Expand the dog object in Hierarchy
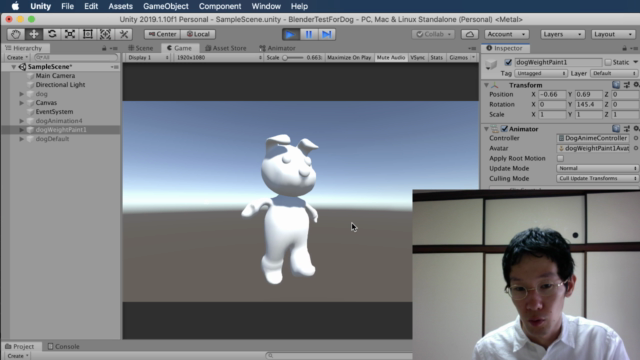The width and height of the screenshot is (640, 360). point(21,94)
